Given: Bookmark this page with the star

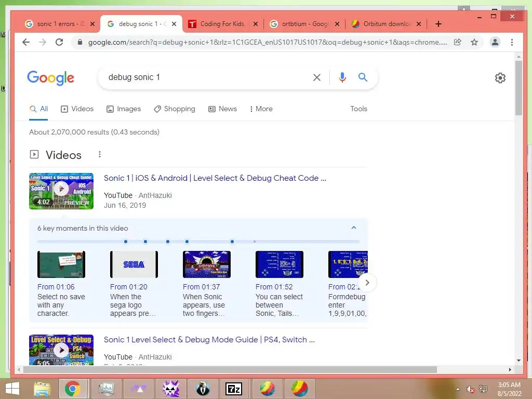Looking at the screenshot, I should pos(474,42).
